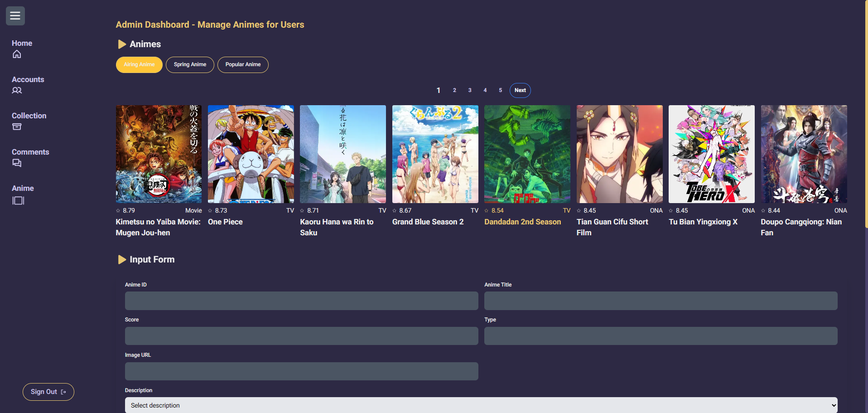Image resolution: width=868 pixels, height=413 pixels.
Task: Click the page vertical scrollbar
Action: pos(866,113)
